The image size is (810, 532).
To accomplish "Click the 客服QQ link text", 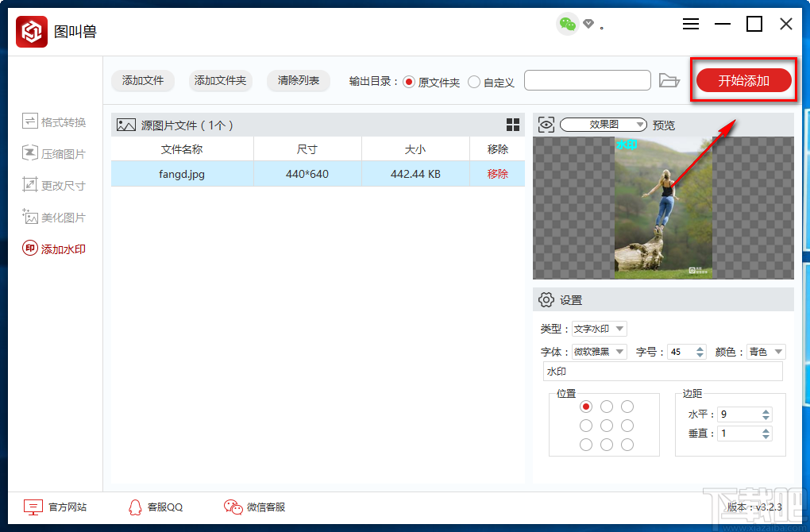I will (165, 507).
